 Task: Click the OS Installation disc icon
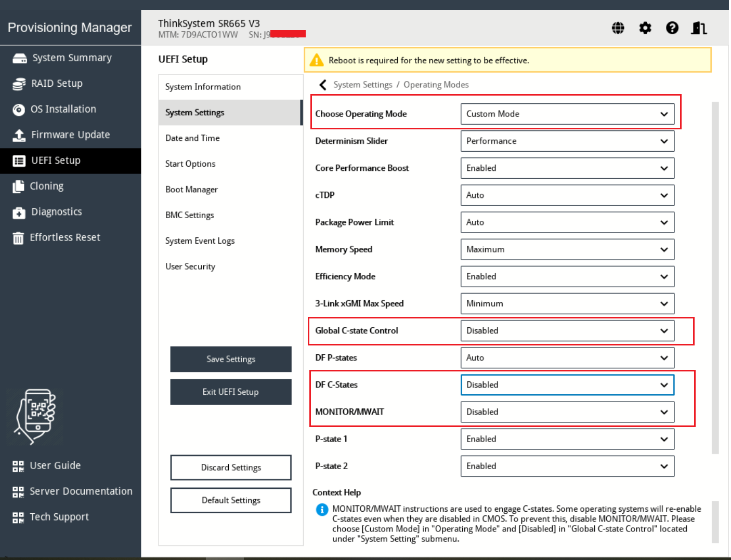tap(19, 110)
